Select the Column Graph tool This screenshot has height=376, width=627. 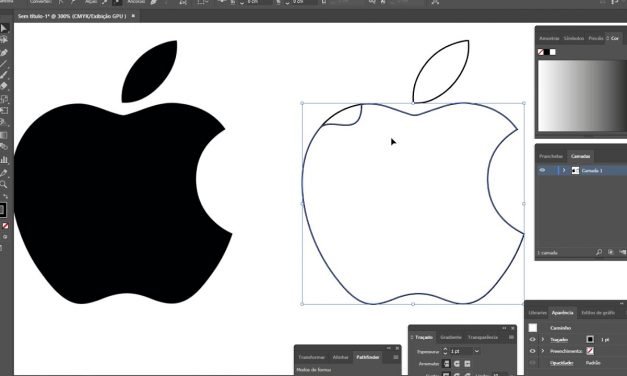pos(4,160)
